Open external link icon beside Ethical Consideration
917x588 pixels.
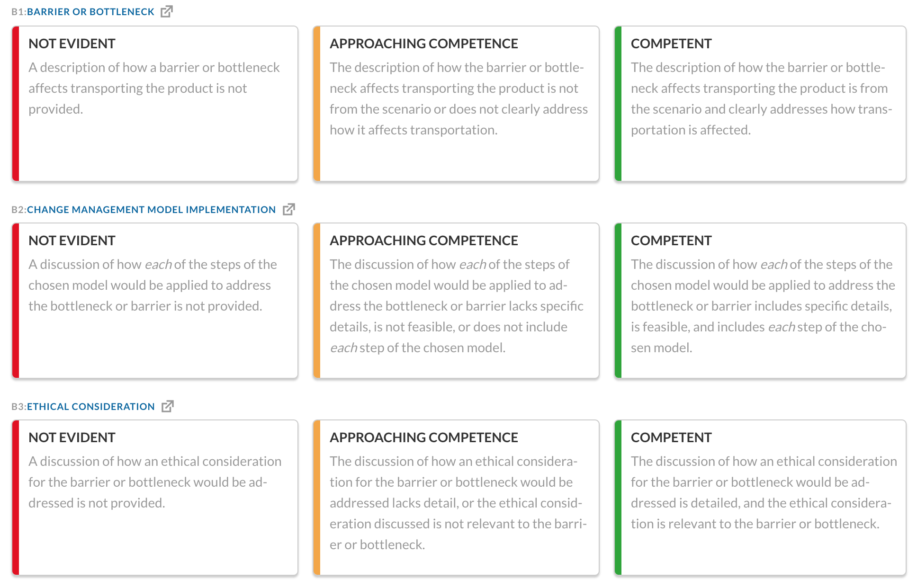(168, 406)
